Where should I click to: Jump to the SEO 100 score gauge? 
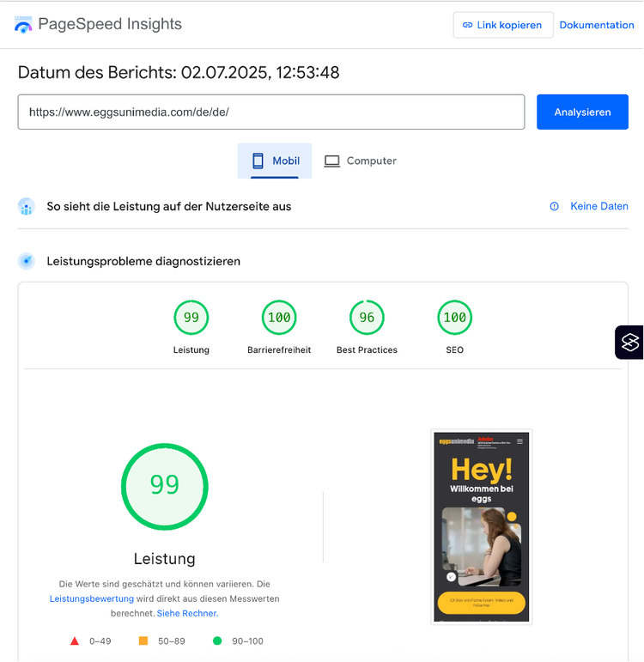(x=454, y=318)
